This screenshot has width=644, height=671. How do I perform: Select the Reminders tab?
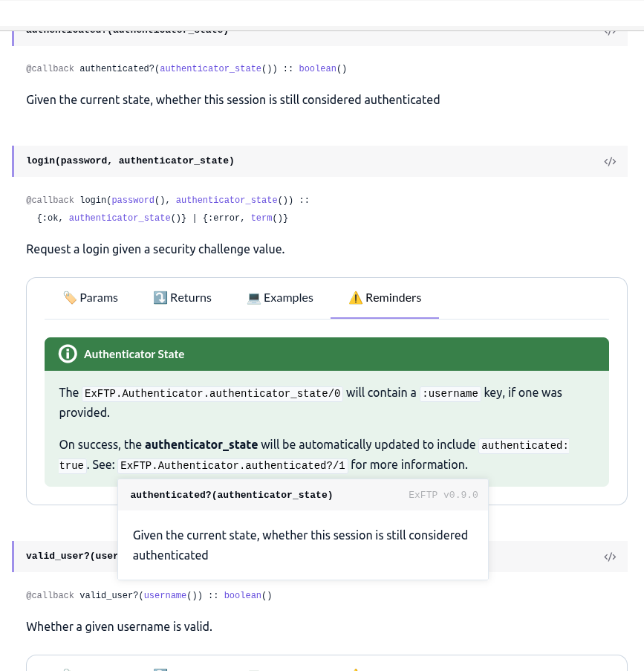[x=385, y=298]
